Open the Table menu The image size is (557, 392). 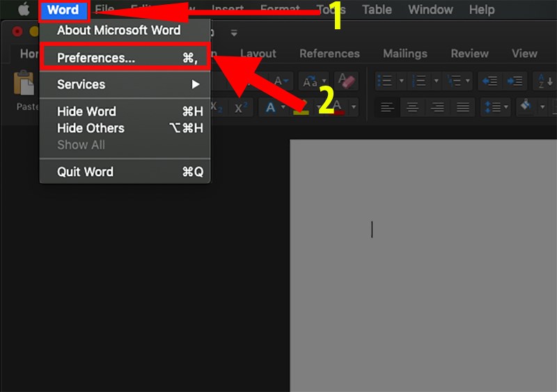click(x=377, y=10)
